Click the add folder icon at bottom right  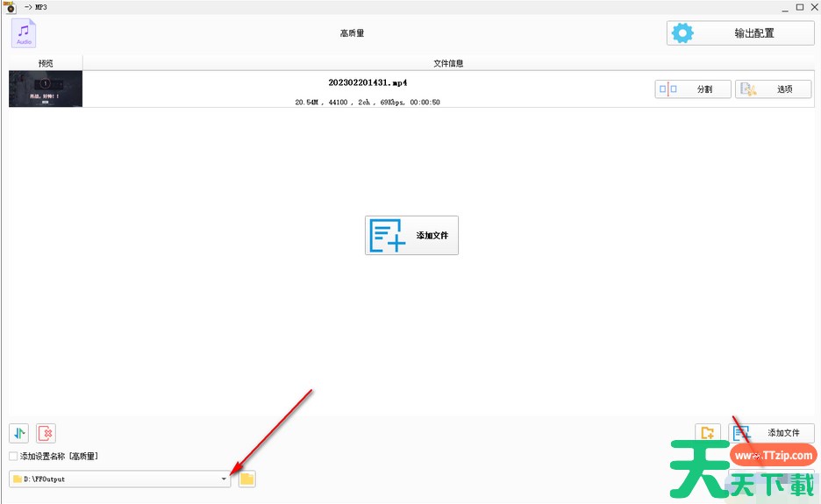(x=708, y=433)
